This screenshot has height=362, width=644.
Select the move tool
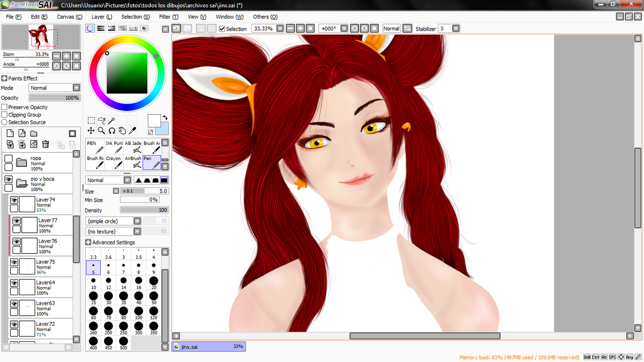(91, 131)
